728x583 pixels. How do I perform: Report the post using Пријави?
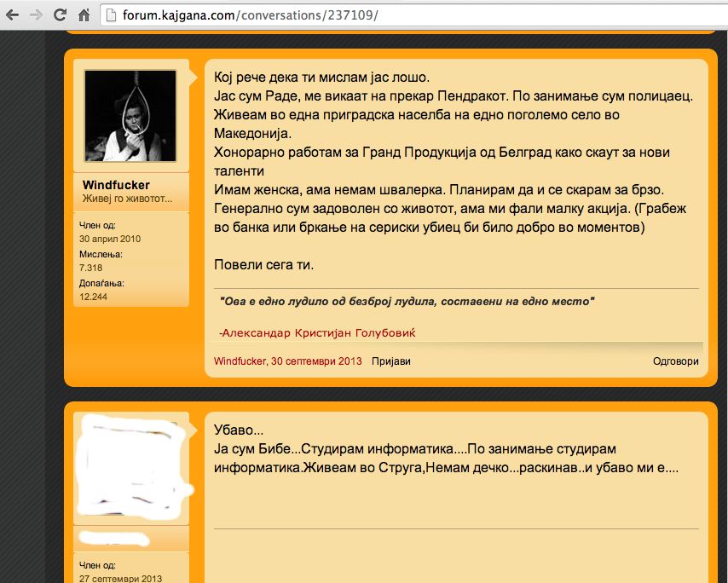391,361
